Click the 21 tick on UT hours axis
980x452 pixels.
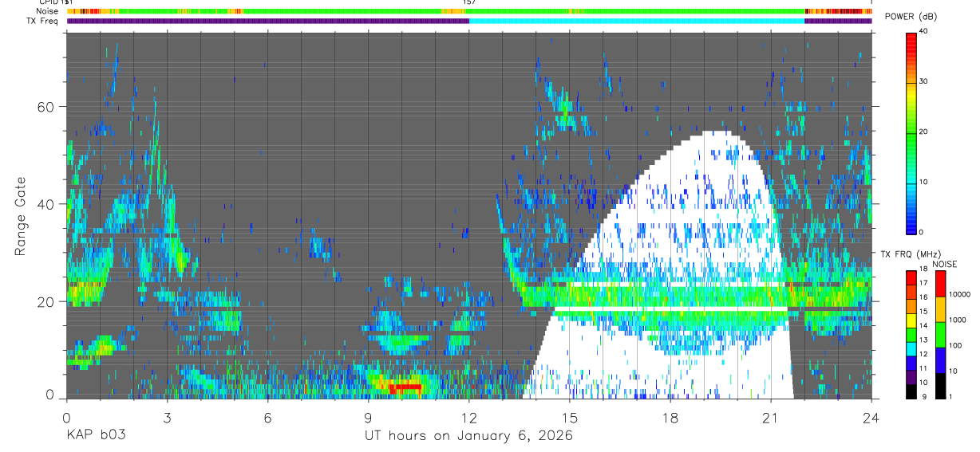pos(771,417)
